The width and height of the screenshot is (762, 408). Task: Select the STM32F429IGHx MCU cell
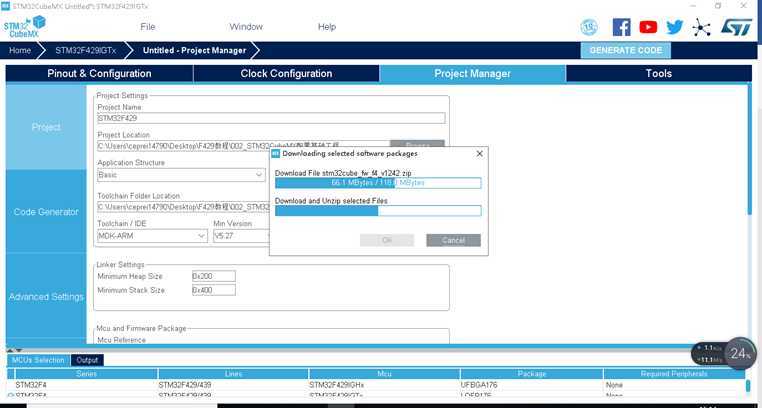[336, 385]
